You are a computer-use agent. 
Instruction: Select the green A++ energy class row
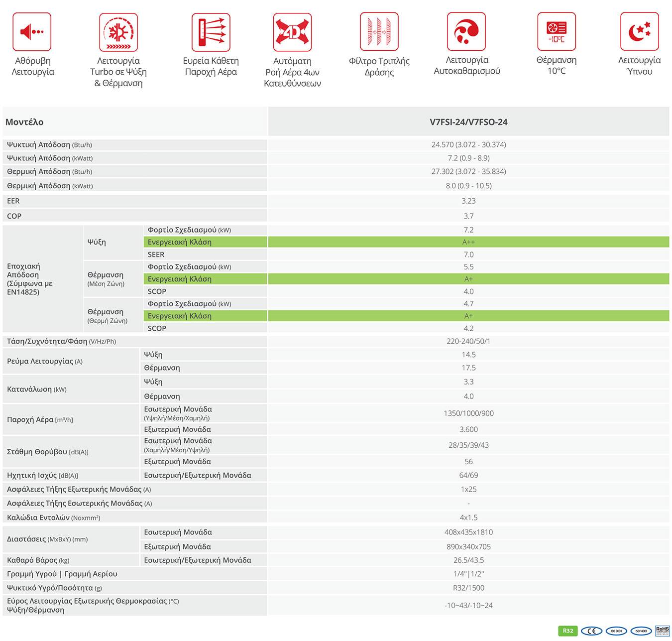tap(468, 242)
